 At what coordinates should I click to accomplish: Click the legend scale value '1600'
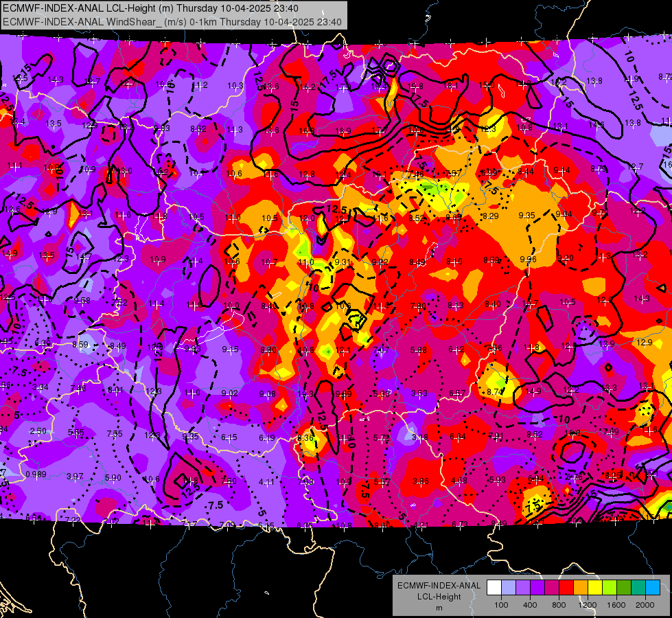616,605
